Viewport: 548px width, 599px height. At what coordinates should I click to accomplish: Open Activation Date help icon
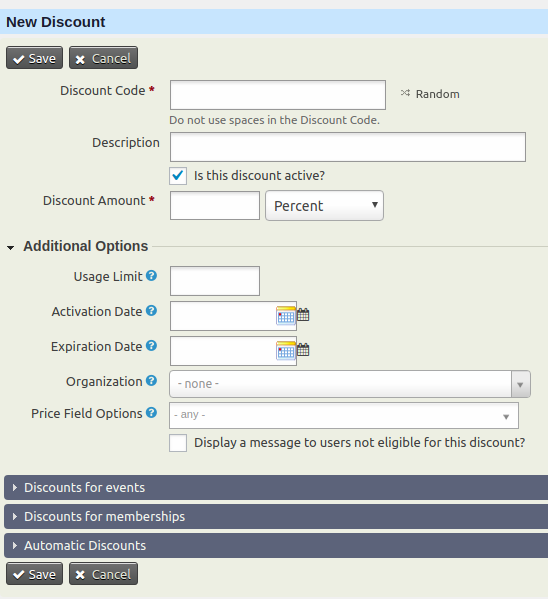point(152,311)
